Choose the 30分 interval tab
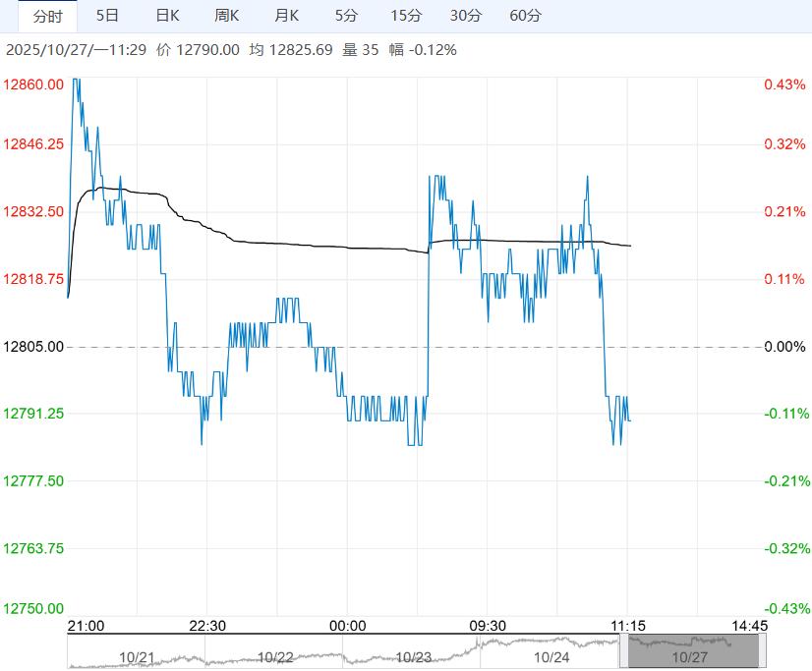 tap(466, 16)
